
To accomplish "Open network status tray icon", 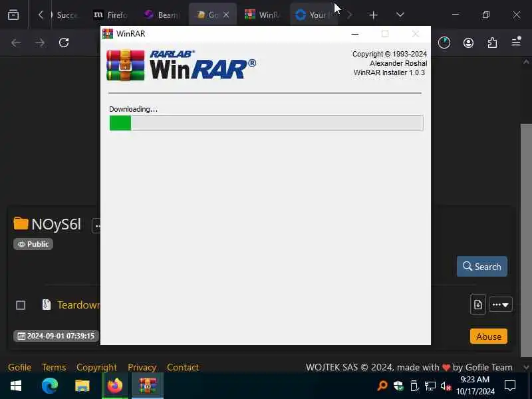I will click(x=430, y=386).
